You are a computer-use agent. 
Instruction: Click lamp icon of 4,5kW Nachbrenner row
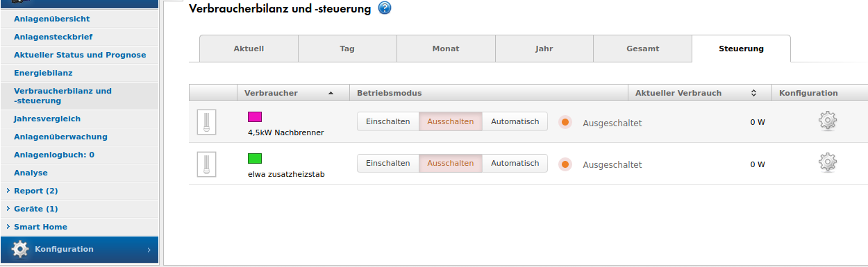[206, 122]
